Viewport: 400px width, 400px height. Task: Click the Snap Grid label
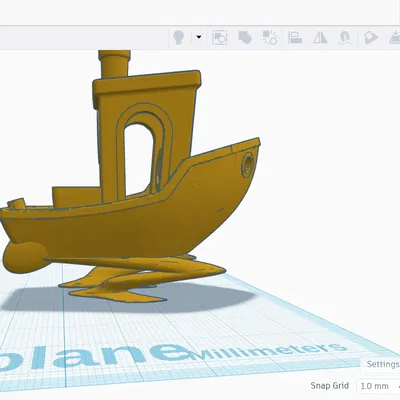click(x=329, y=386)
